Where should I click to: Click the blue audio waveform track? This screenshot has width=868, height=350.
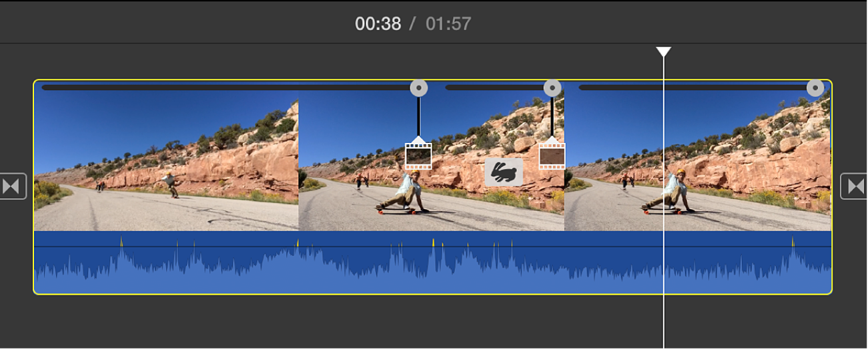click(x=433, y=262)
